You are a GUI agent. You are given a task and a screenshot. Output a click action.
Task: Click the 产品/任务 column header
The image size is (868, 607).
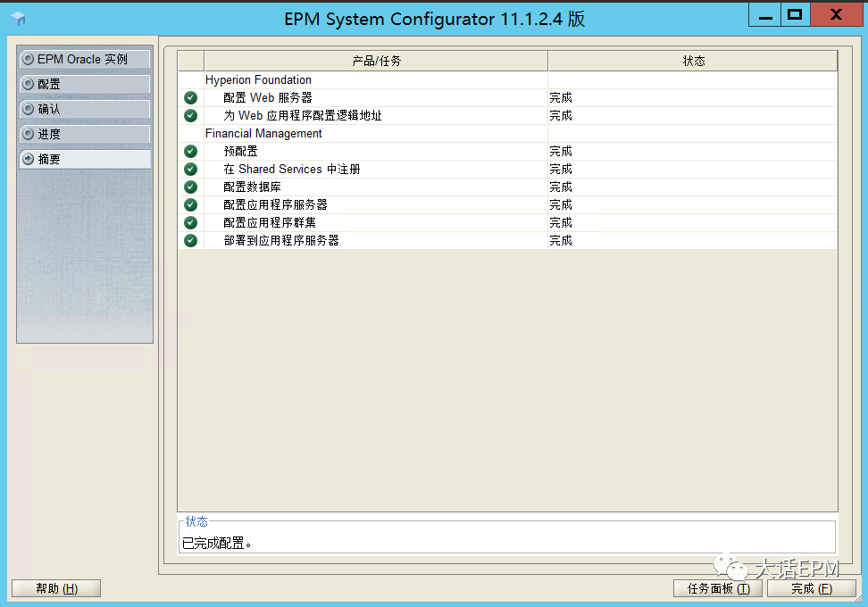[376, 61]
